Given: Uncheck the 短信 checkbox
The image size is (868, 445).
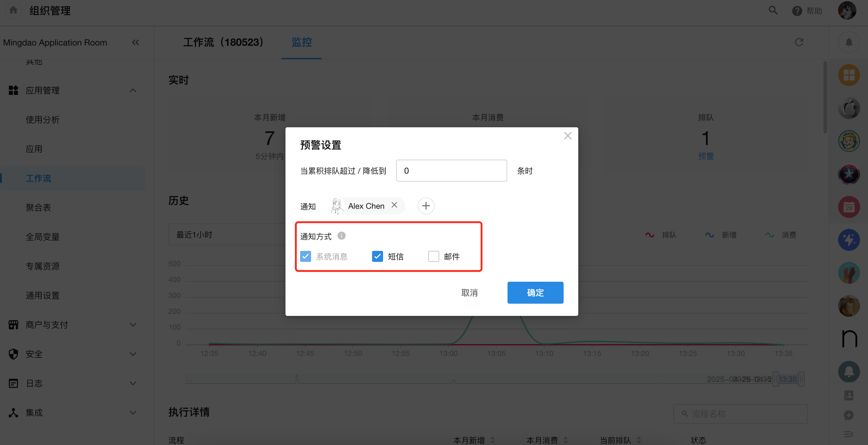Looking at the screenshot, I should 377,256.
